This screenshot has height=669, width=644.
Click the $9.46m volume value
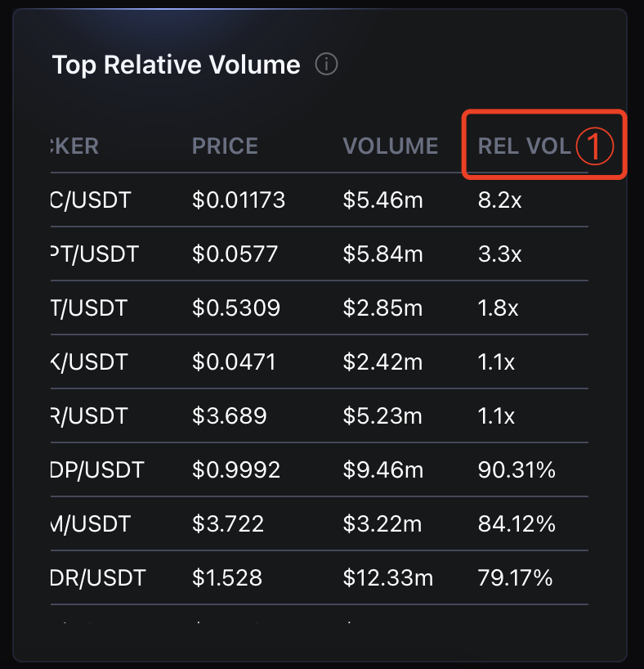pos(383,469)
